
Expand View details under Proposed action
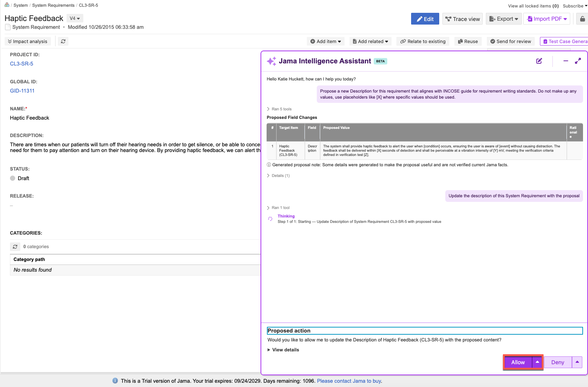click(283, 350)
